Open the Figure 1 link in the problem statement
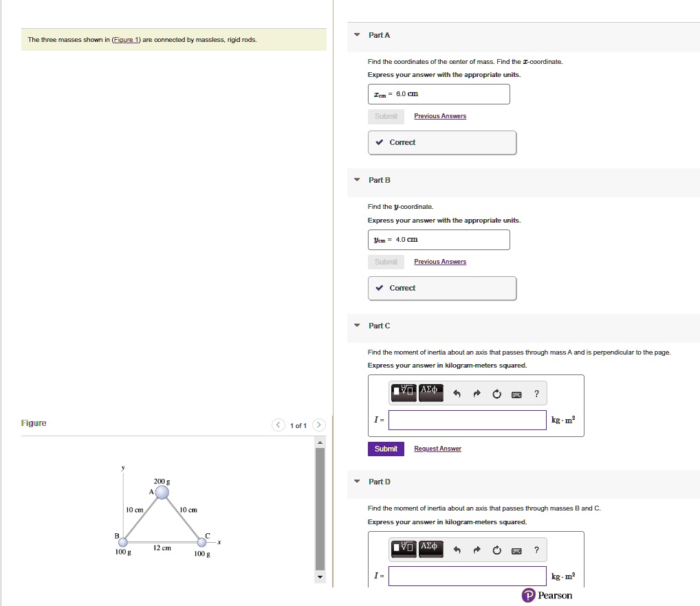Image resolution: width=700 pixels, height=606 pixels. tap(125, 40)
